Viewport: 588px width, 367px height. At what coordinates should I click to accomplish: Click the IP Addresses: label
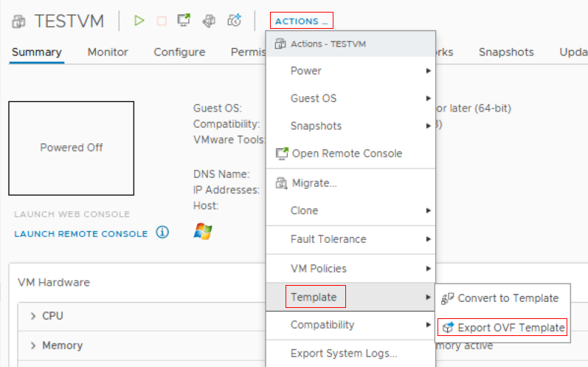226,190
